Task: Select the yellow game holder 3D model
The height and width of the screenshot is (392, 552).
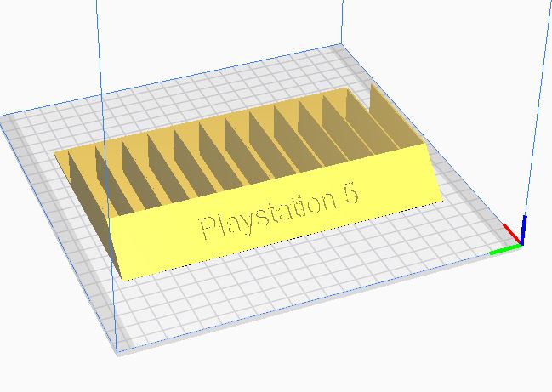Action: pos(247,183)
